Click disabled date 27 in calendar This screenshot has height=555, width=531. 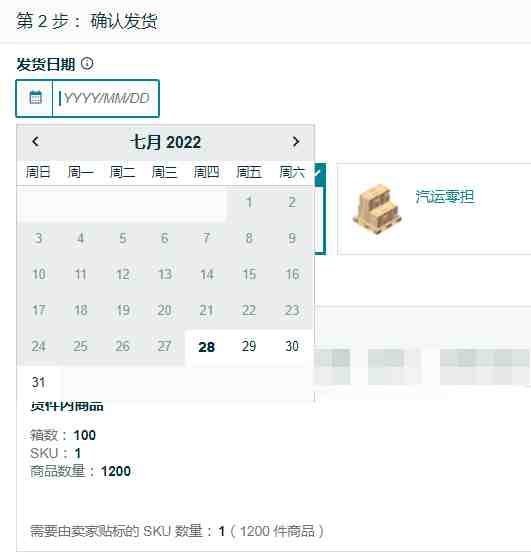pyautogui.click(x=164, y=346)
